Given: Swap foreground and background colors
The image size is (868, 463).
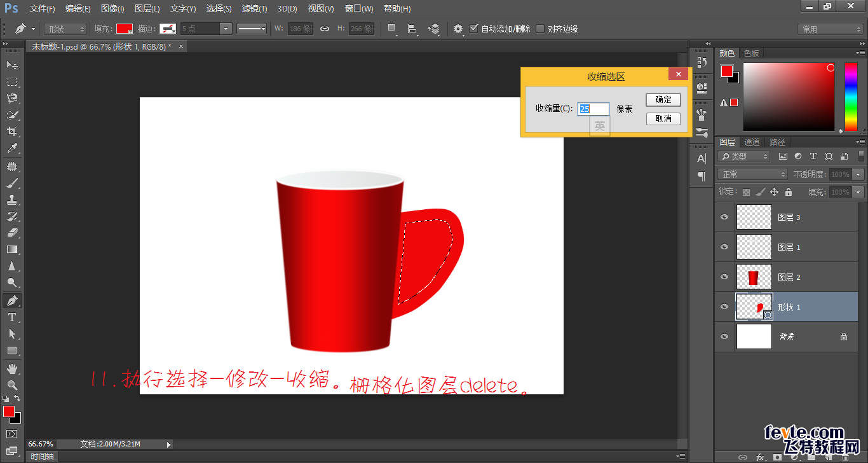Looking at the screenshot, I should pyautogui.click(x=18, y=399).
